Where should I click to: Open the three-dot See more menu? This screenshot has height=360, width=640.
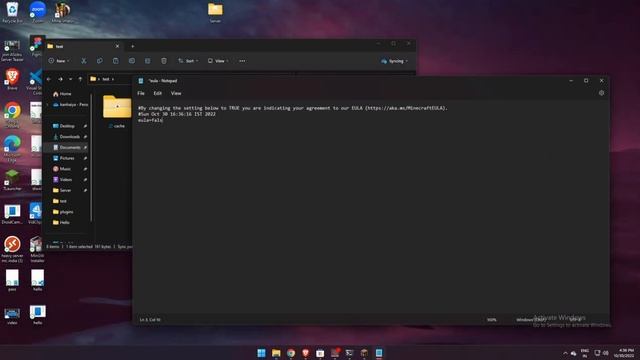click(242, 61)
